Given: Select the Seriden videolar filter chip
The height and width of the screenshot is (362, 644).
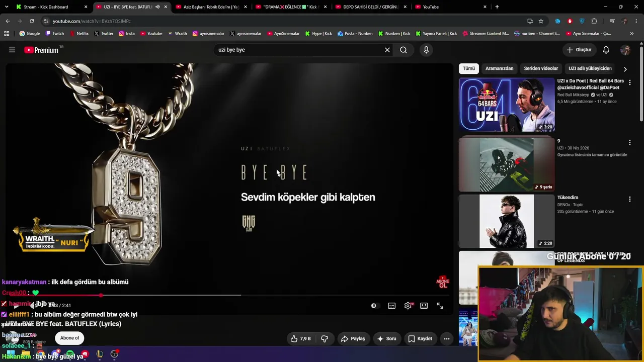Looking at the screenshot, I should (x=541, y=68).
